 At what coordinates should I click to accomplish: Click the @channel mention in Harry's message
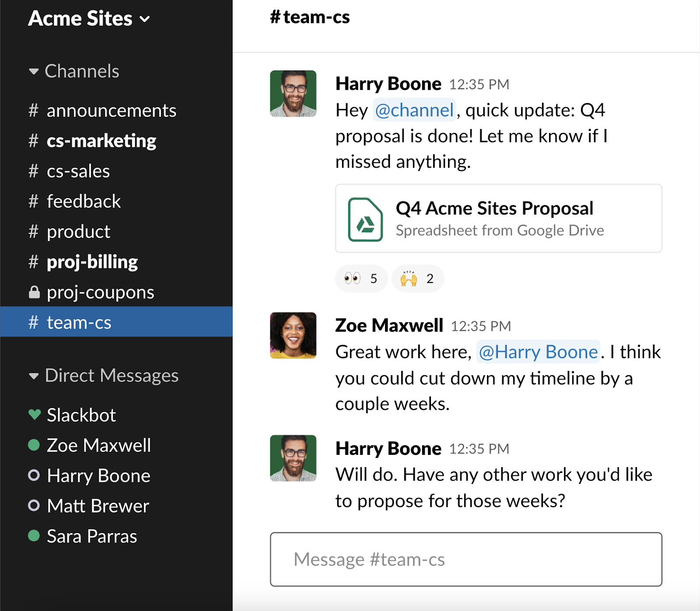[413, 110]
